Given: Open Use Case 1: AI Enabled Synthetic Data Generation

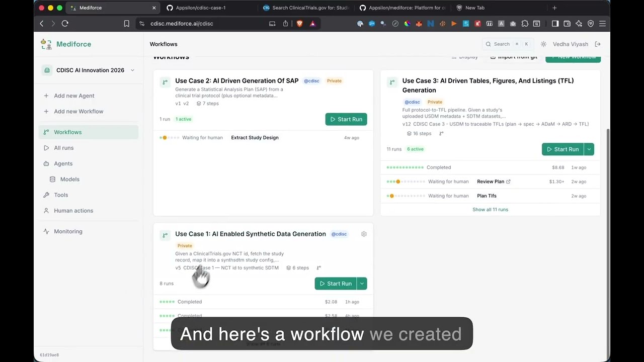Looking at the screenshot, I should pos(251,234).
